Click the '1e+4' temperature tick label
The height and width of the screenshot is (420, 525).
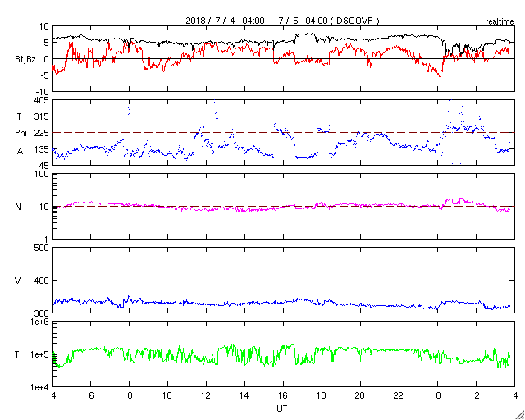39,387
